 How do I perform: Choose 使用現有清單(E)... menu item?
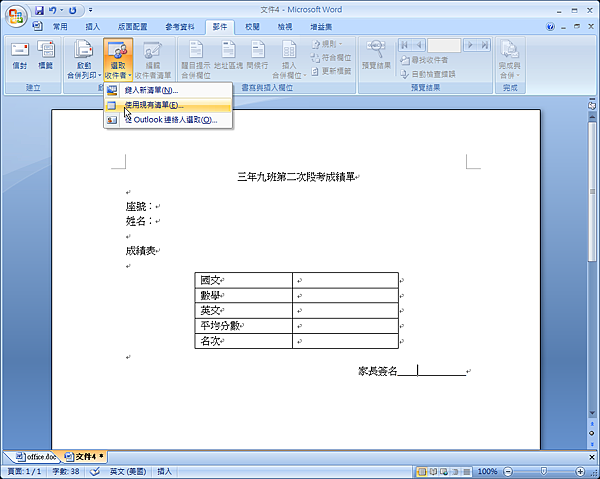pos(168,105)
